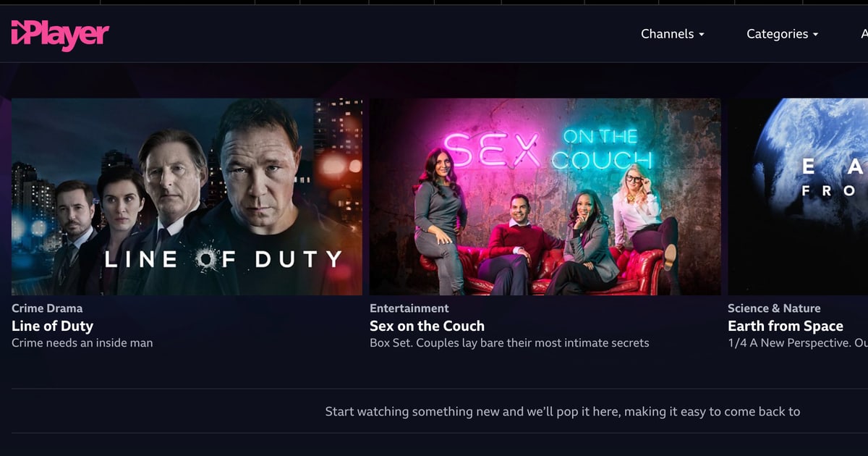Click the '1/4 A New Perspective' synopsis
Viewport: 868px width, 456px height.
point(798,343)
